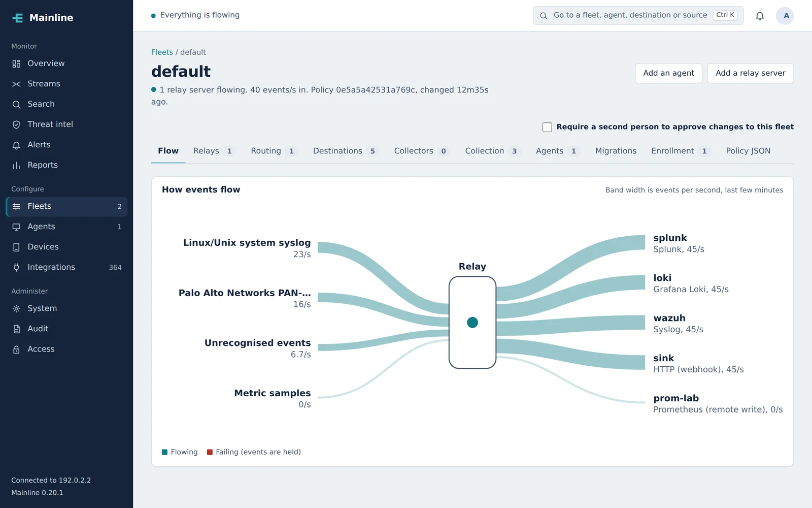
Task: Open Reports in the sidebar
Action: [x=66, y=165]
